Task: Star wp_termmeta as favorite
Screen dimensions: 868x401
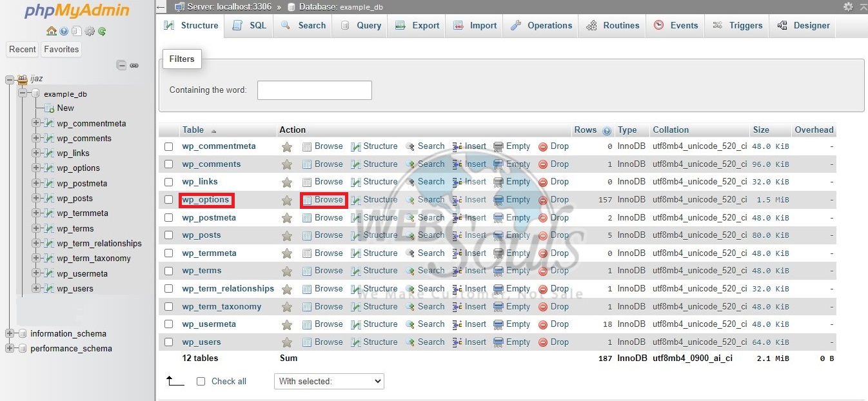Action: click(x=287, y=253)
